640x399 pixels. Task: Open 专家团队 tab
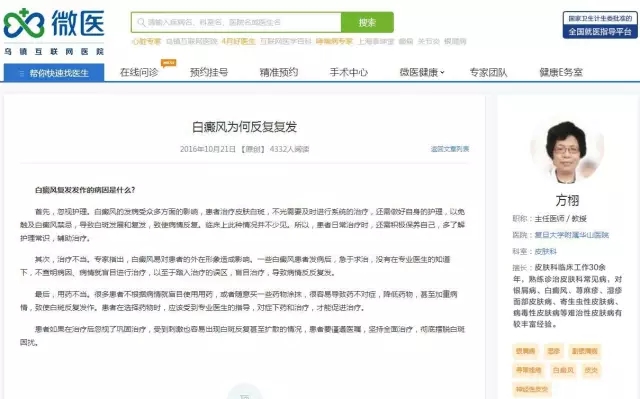[x=489, y=73]
